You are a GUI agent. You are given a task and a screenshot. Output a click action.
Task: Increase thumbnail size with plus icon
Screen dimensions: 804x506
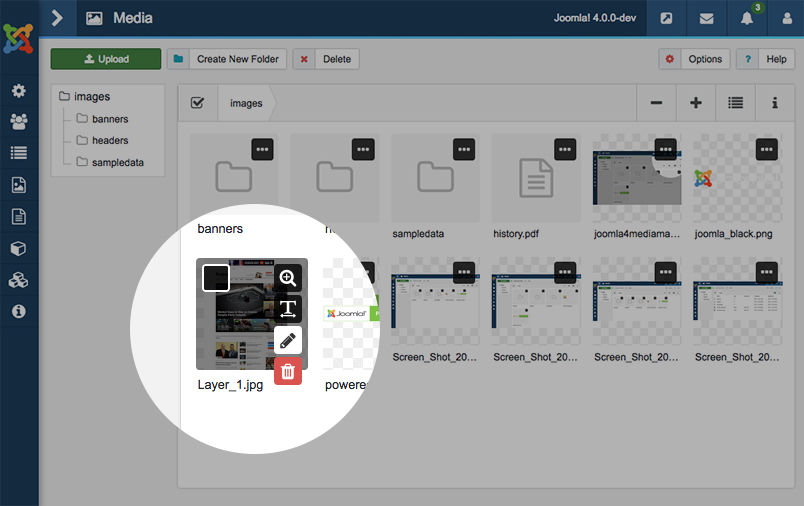point(696,103)
